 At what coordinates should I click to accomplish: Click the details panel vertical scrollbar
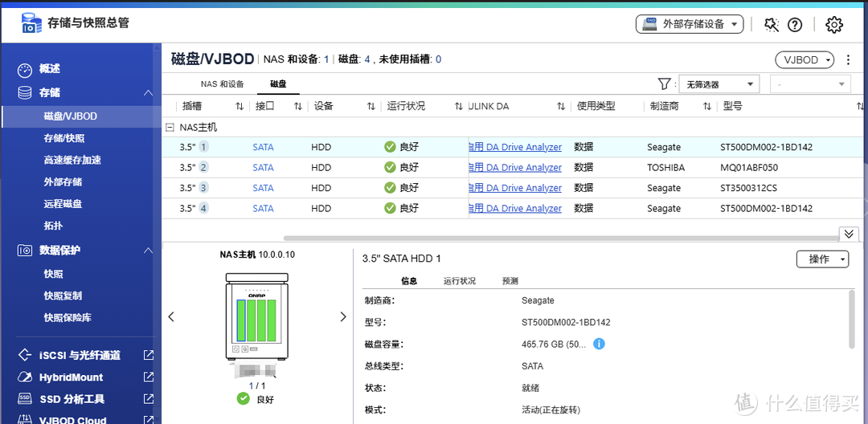(x=851, y=320)
